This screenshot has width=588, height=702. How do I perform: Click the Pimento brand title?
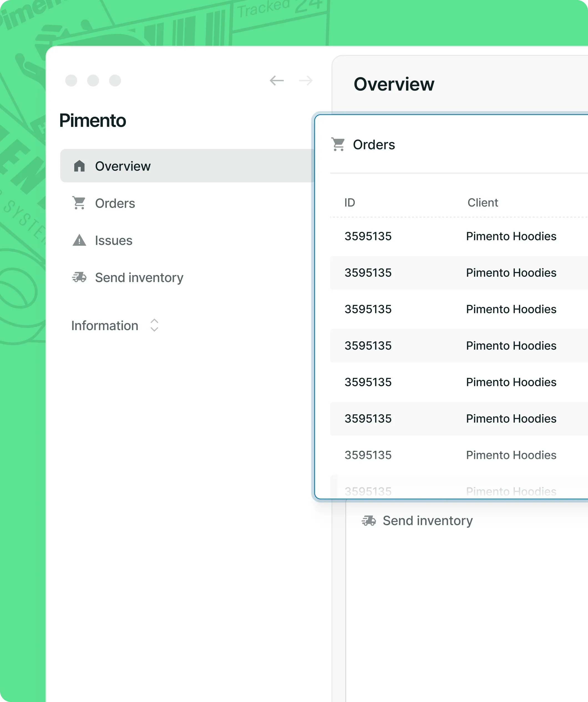click(x=93, y=120)
